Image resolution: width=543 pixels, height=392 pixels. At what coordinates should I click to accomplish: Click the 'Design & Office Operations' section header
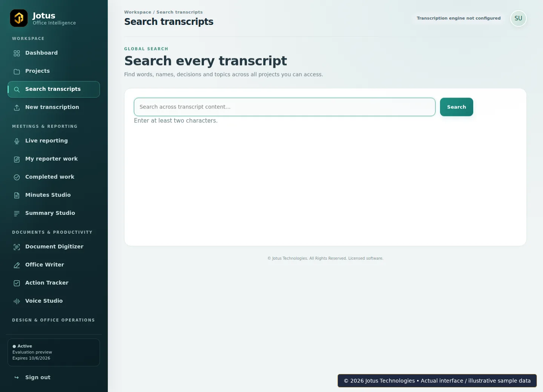(54, 320)
